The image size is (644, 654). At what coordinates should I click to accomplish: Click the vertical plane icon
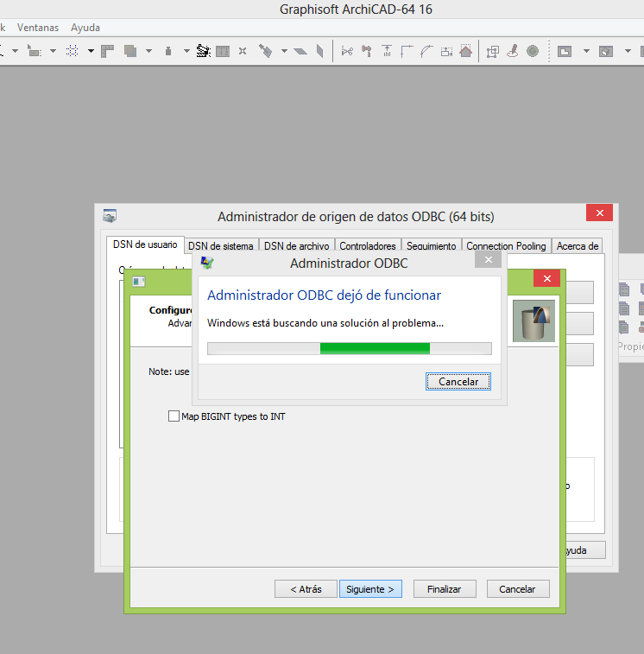pos(319,51)
